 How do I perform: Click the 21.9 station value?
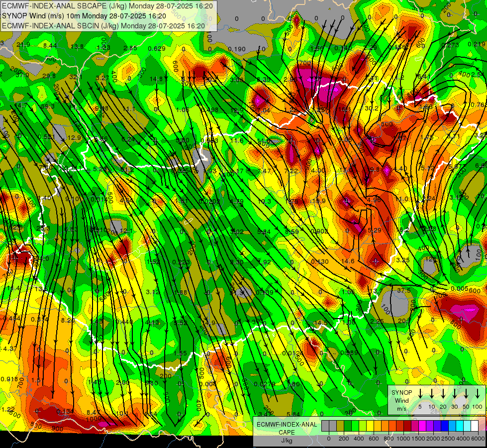click(23, 45)
